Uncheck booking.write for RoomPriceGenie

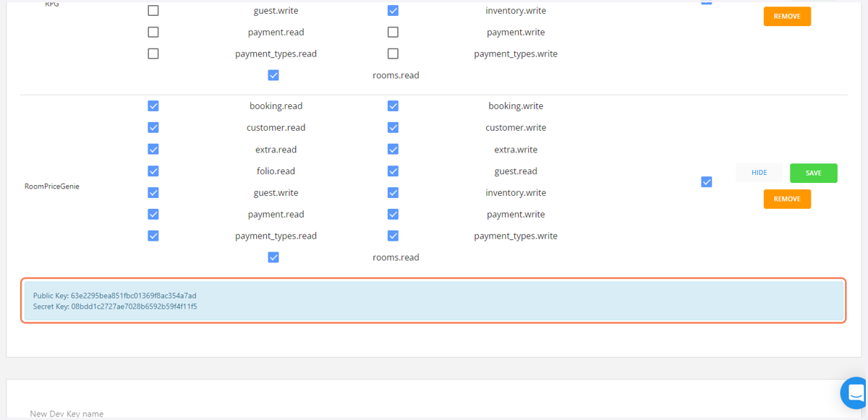pos(393,106)
